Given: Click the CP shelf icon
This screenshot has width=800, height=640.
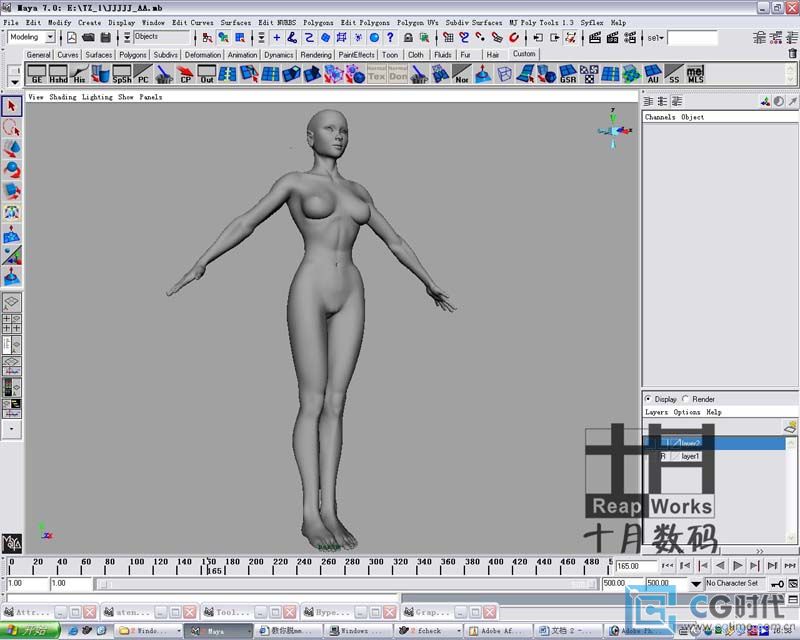Looking at the screenshot, I should (186, 74).
